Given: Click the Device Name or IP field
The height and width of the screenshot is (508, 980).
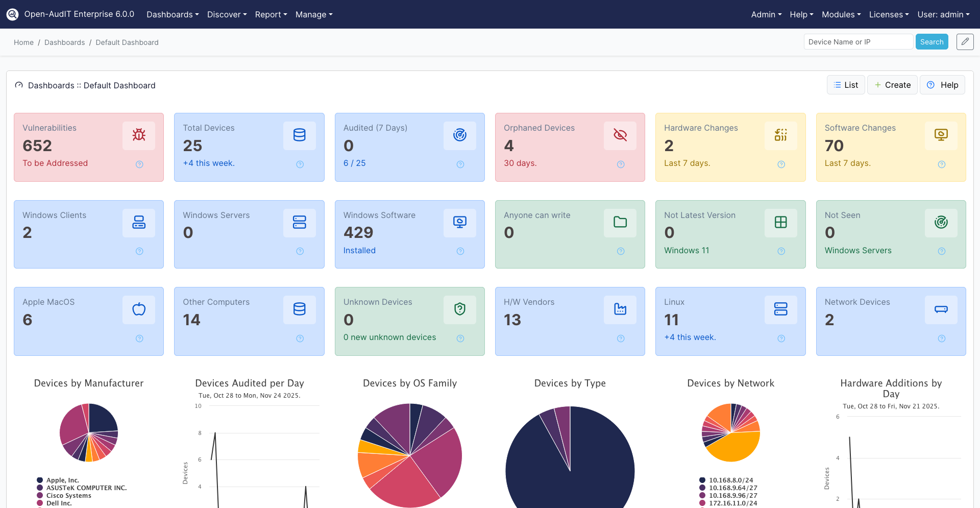Looking at the screenshot, I should [x=858, y=41].
